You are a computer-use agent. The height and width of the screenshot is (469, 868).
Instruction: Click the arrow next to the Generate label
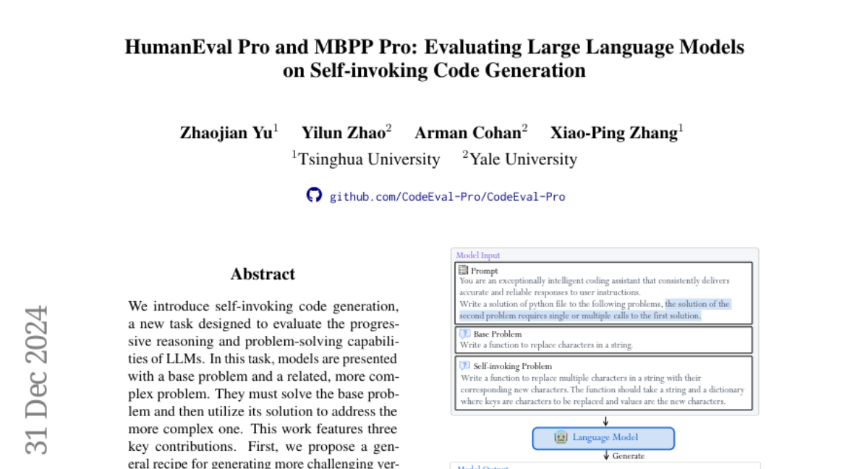[x=605, y=455]
